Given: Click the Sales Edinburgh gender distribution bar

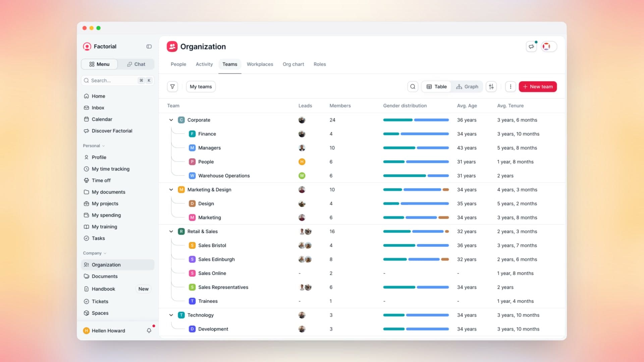Looking at the screenshot, I should tap(416, 259).
